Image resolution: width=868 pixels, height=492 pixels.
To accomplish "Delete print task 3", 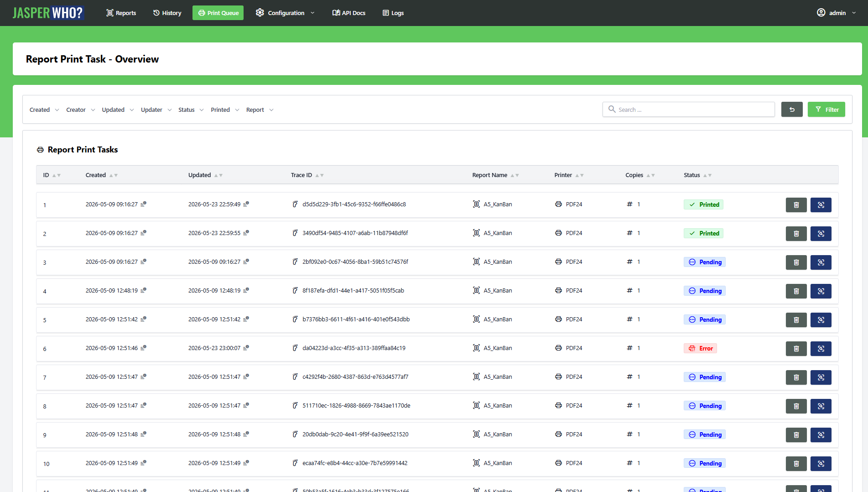I will (x=796, y=262).
